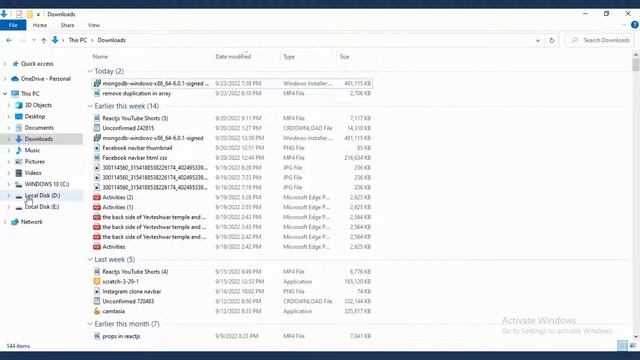Expand the Quick access tree node

pos(5,64)
